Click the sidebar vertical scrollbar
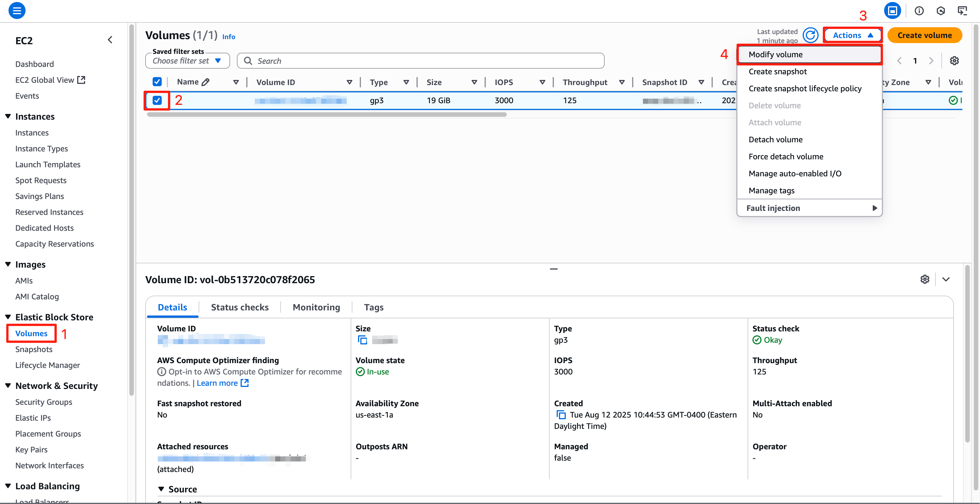The width and height of the screenshot is (980, 504). [x=132, y=210]
